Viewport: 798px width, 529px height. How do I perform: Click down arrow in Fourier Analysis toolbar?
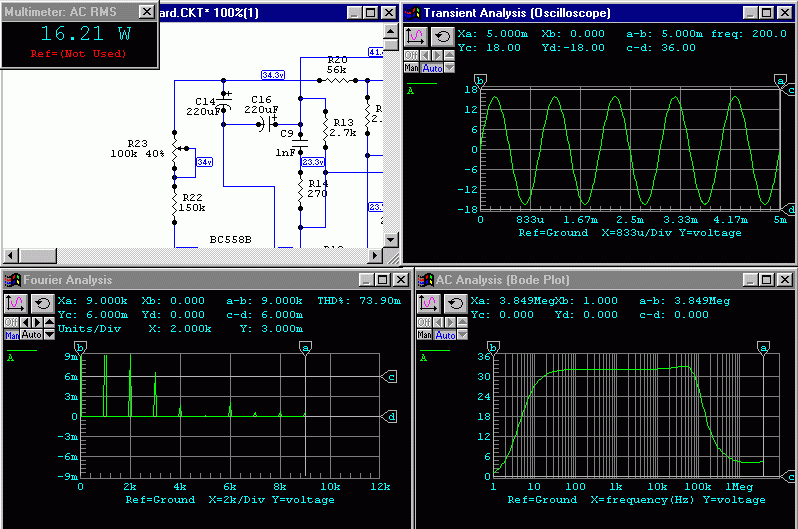49,335
